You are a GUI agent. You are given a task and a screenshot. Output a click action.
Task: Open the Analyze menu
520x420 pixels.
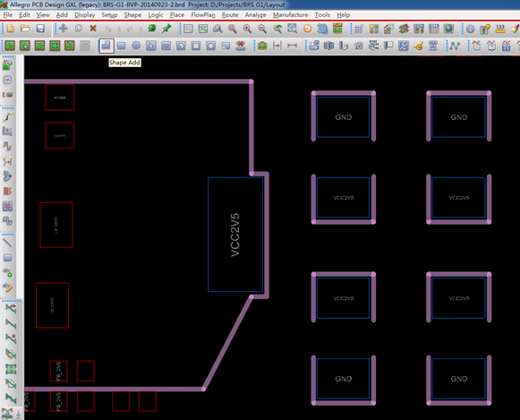click(255, 15)
